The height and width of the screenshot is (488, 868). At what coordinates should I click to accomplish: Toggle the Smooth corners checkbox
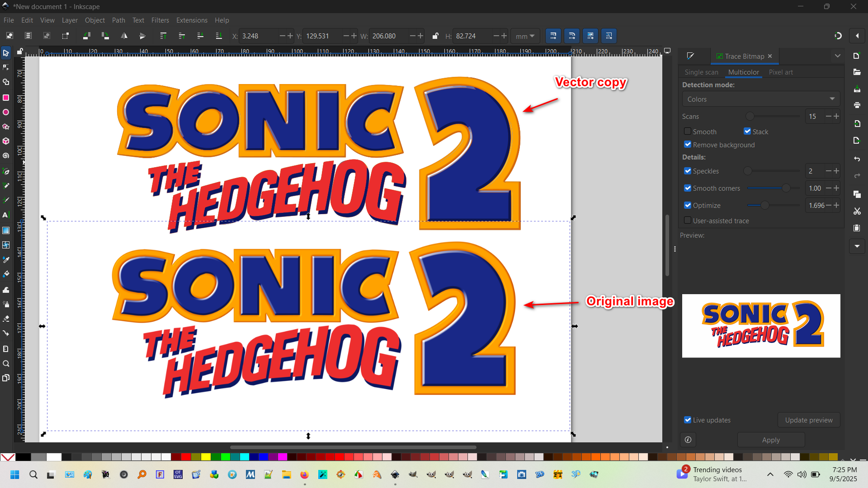coord(688,188)
